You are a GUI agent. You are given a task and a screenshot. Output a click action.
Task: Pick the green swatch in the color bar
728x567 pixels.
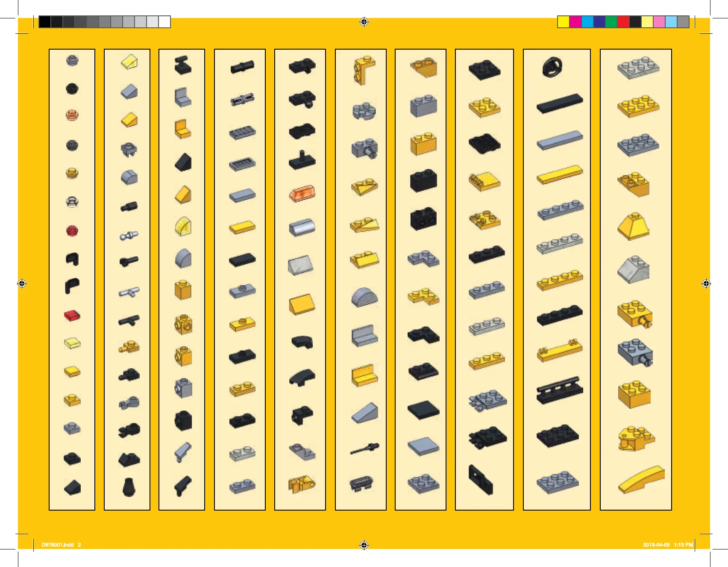pos(611,22)
